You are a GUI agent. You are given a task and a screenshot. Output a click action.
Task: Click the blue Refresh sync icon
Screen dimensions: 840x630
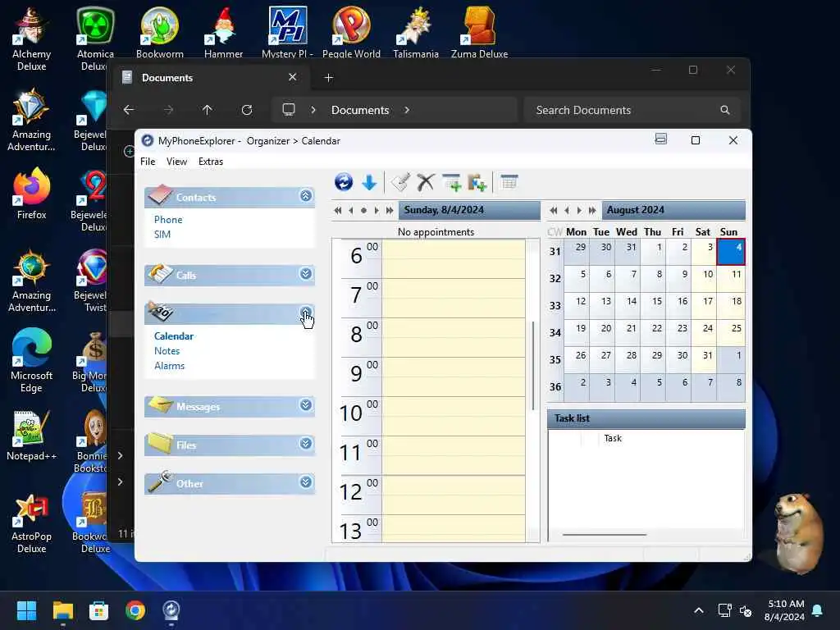click(344, 182)
